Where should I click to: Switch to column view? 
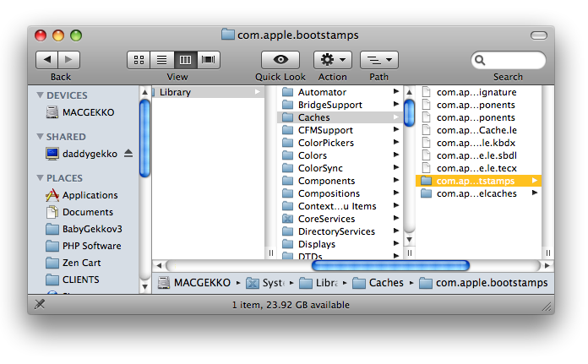[185, 60]
